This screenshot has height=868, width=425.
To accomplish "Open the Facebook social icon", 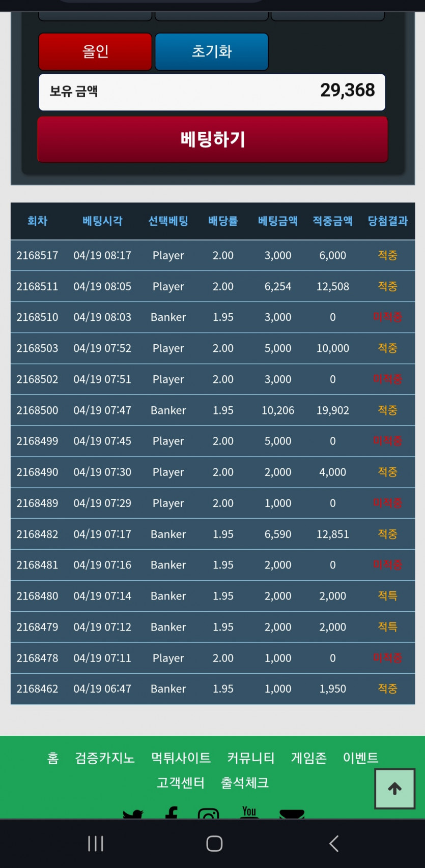I will [172, 813].
